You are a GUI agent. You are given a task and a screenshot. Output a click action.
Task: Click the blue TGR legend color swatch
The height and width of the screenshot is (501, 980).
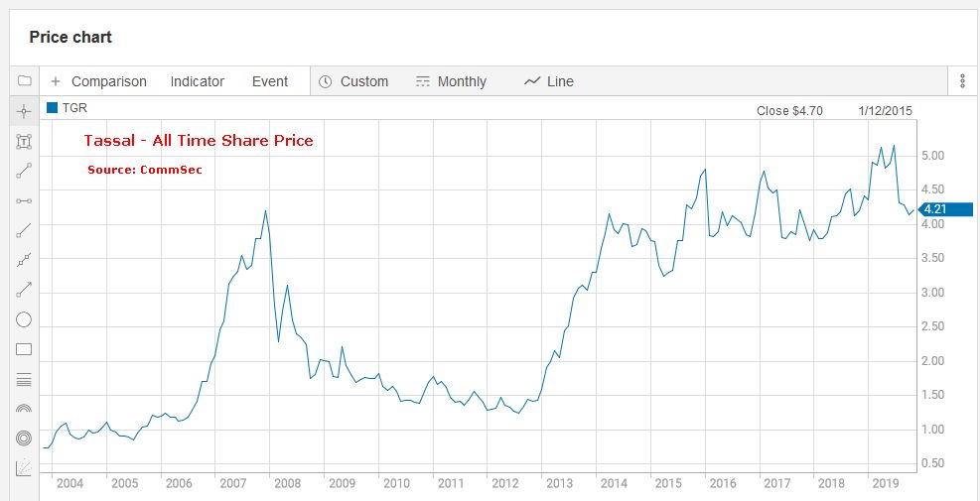click(x=53, y=107)
